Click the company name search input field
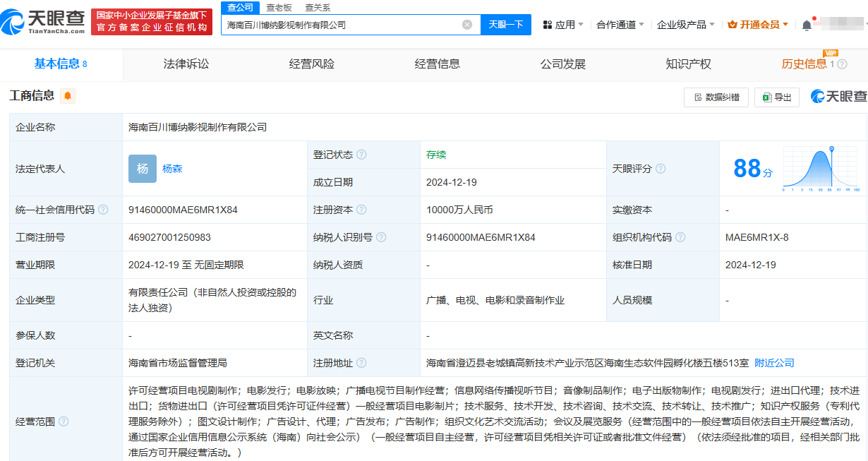 pos(342,25)
